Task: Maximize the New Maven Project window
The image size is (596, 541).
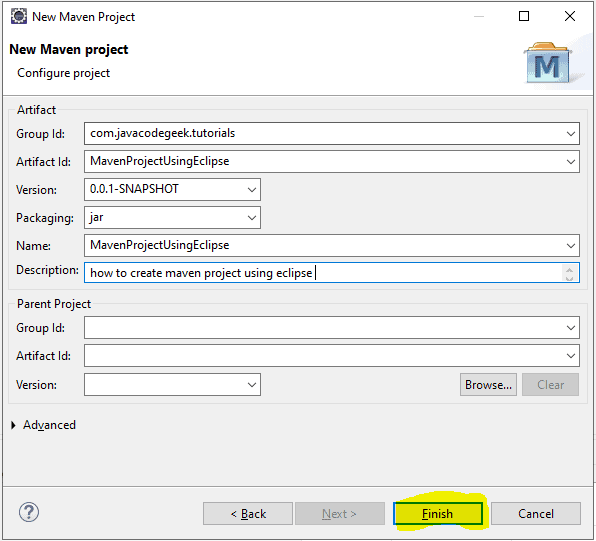Action: point(524,16)
